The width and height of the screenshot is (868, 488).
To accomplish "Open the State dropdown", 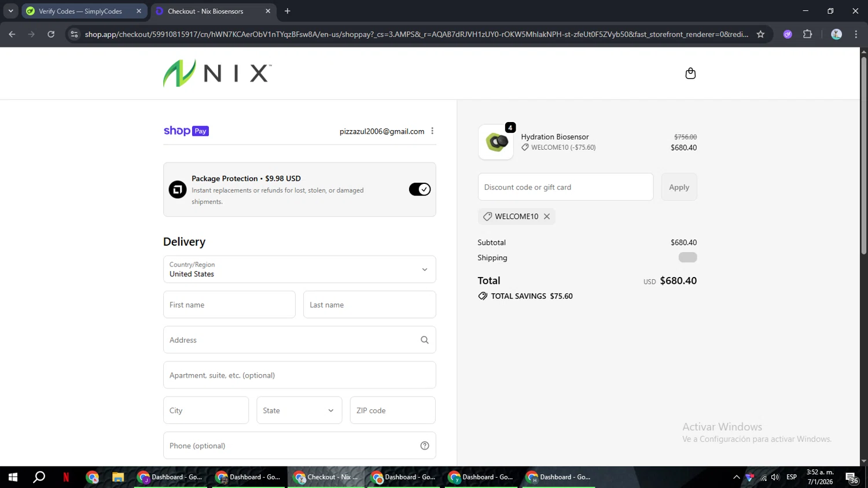I will click(x=299, y=411).
